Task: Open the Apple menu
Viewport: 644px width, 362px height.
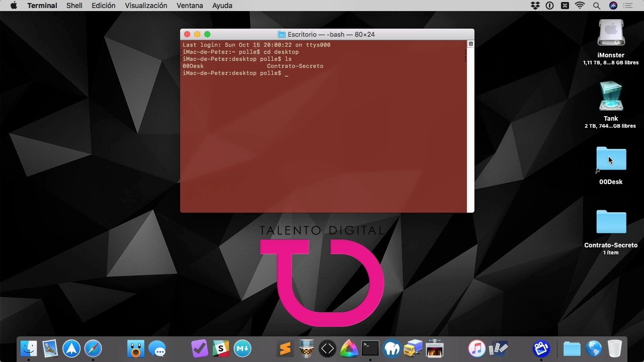Action: 14,6
